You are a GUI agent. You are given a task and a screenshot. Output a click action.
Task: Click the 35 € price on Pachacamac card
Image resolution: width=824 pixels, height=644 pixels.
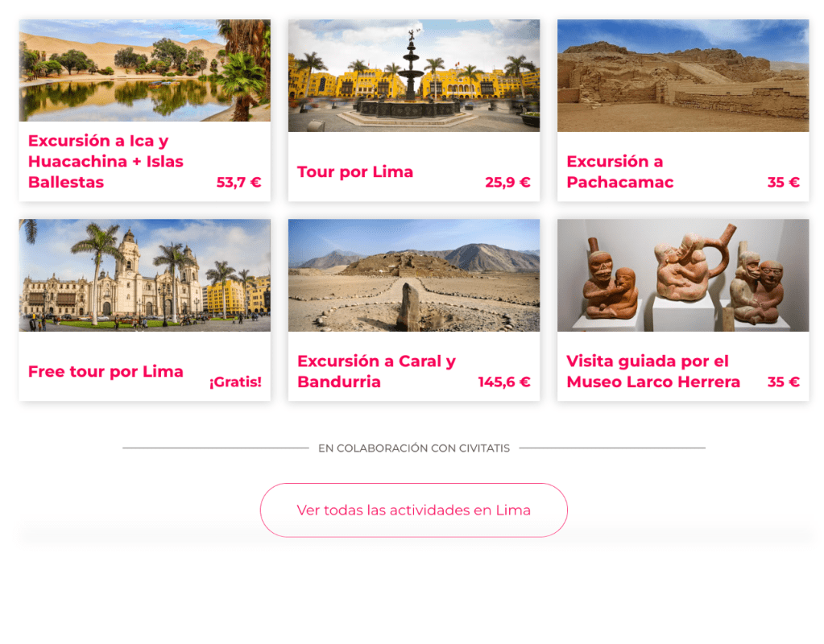click(784, 182)
